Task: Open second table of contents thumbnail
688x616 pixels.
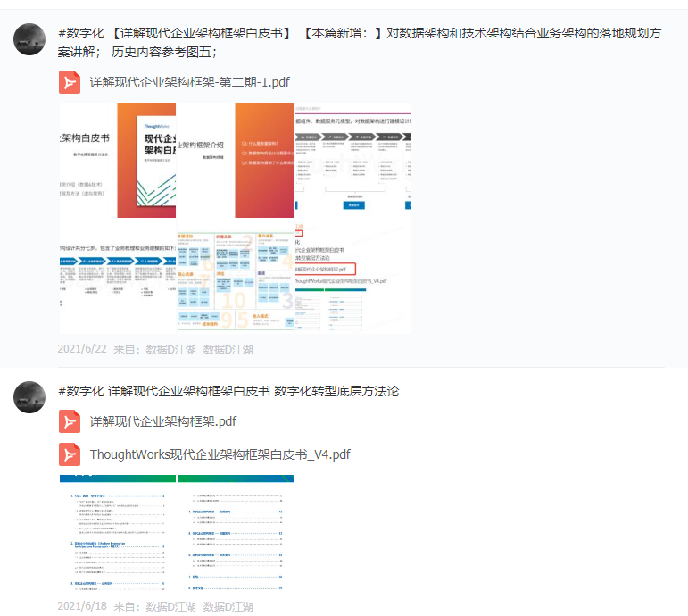Action: 236,533
